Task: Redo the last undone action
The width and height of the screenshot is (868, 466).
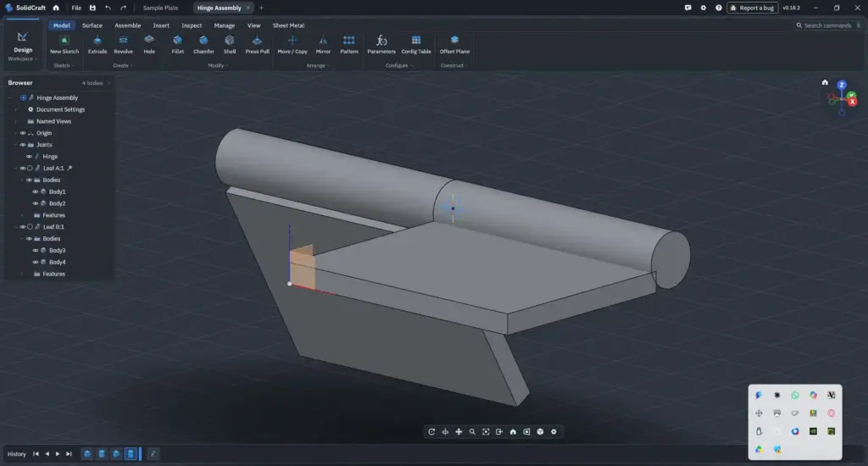Action: coord(123,8)
